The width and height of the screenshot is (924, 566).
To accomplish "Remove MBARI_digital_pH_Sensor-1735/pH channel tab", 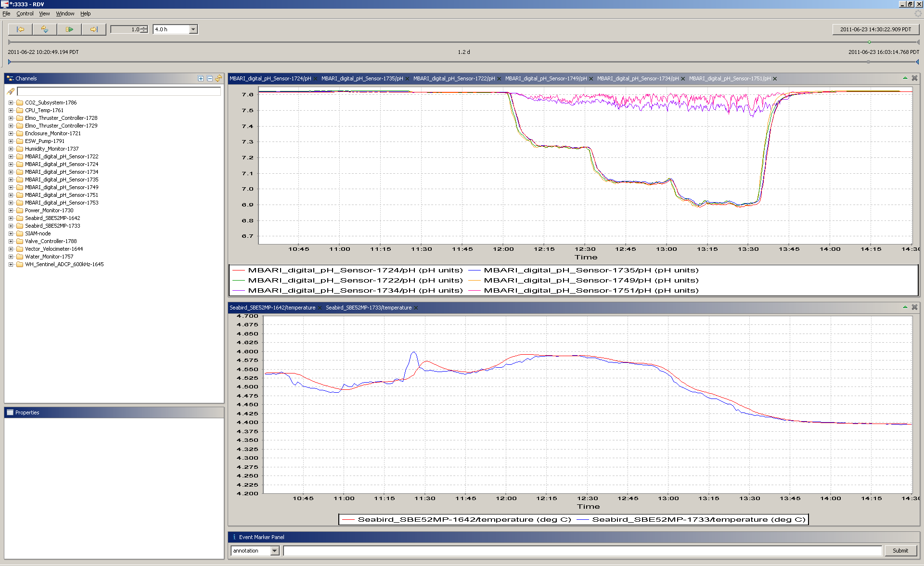I will [408, 79].
